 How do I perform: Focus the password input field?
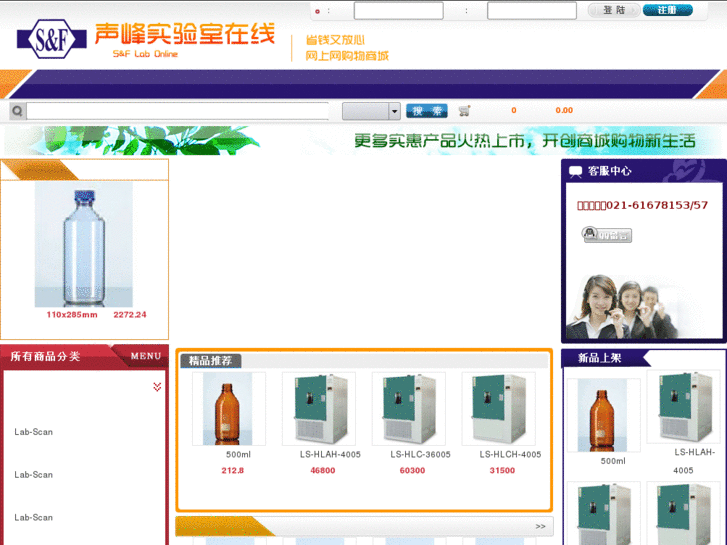532,11
